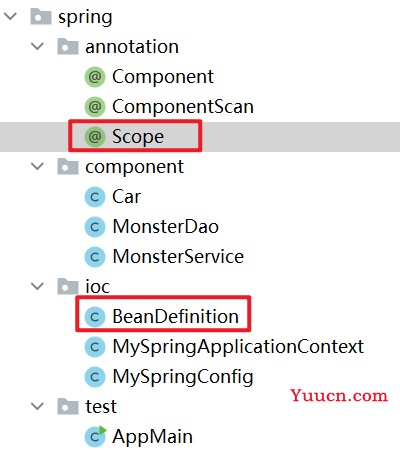Select the BeanDefinition class name
This screenshot has width=400, height=450.
[x=176, y=316]
